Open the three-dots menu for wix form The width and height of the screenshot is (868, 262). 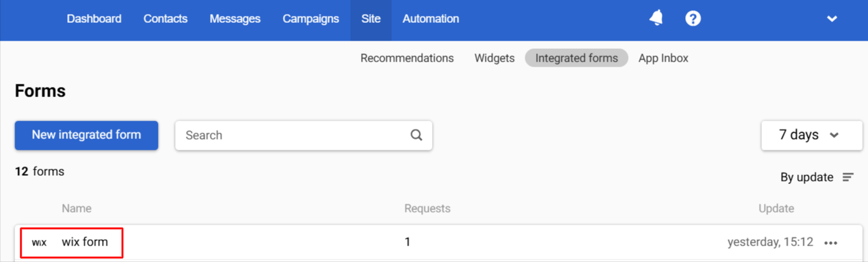831,242
